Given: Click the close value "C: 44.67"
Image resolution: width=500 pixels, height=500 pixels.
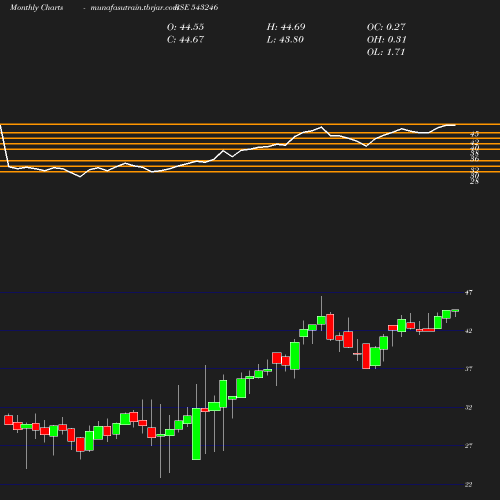Looking at the screenshot, I should pos(185,40).
